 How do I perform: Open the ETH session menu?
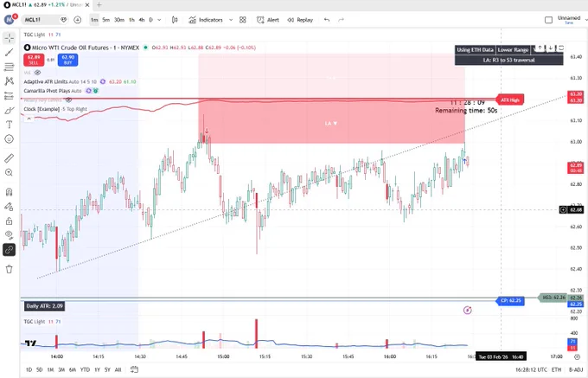557,369
